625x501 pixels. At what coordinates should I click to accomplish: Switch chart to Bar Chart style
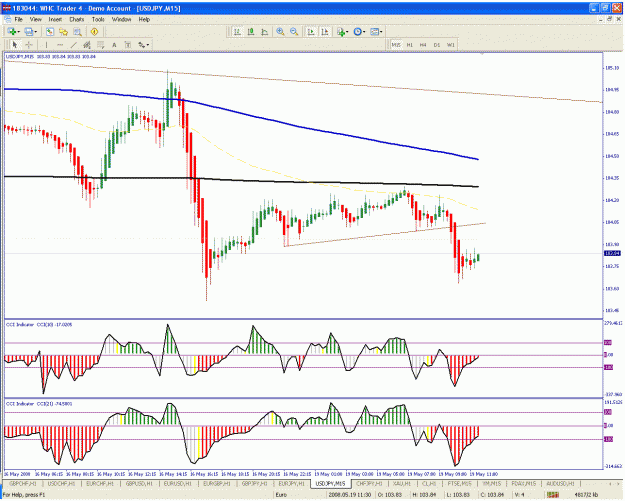point(237,31)
